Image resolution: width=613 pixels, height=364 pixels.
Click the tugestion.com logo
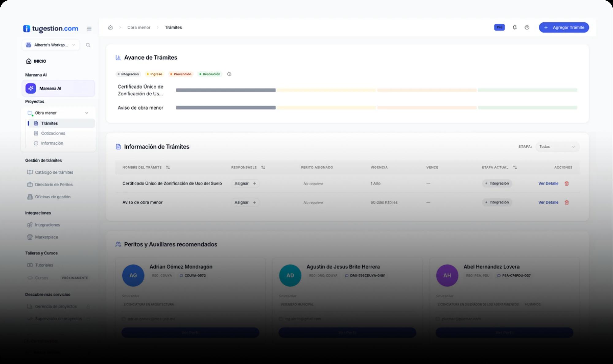tap(51, 28)
